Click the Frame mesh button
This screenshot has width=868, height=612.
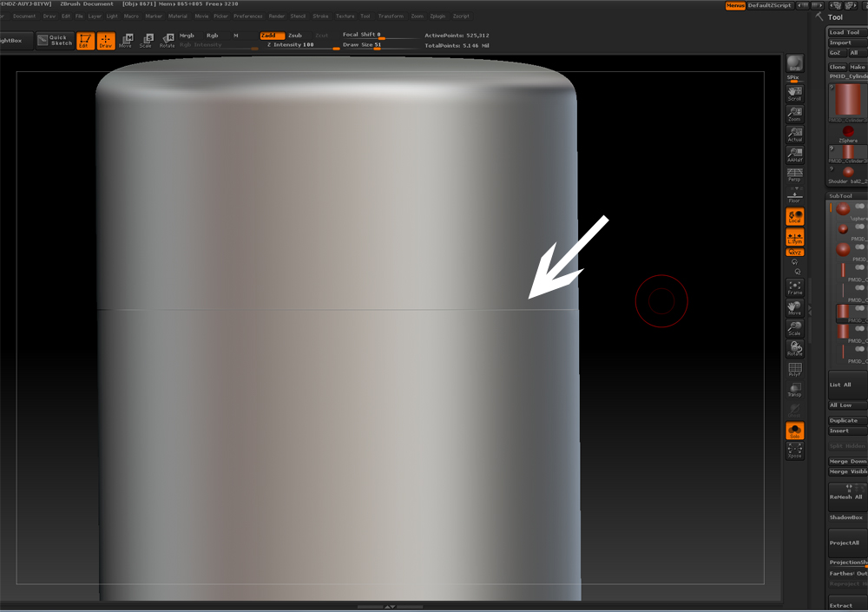click(795, 287)
